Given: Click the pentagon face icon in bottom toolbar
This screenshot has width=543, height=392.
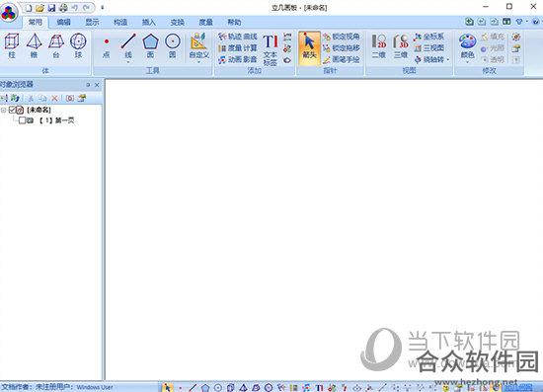Looking at the screenshot, I should click(205, 387).
